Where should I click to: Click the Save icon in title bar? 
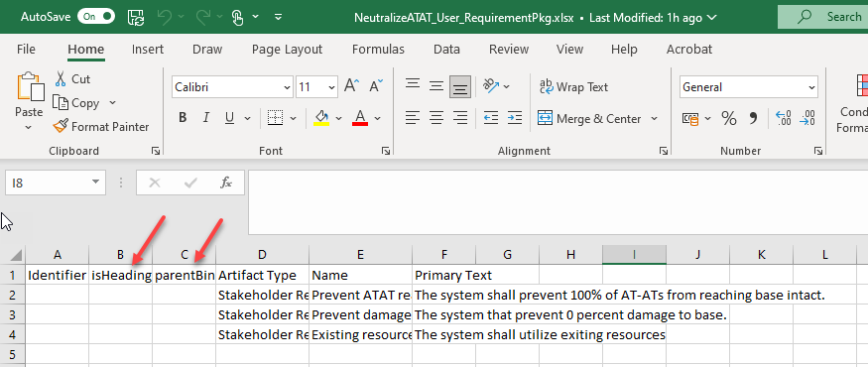pos(136,17)
